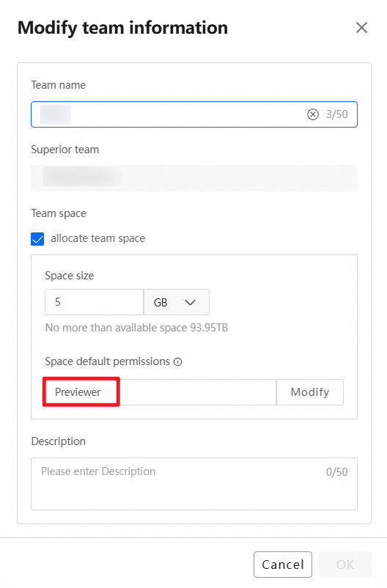387x588 pixels.
Task: Clear the Team name field with the circled x icon
Action: (313, 114)
